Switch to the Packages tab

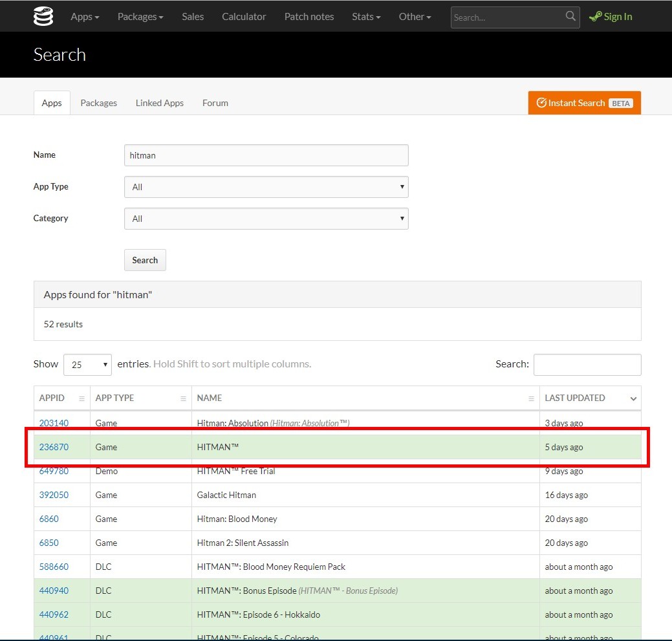98,103
